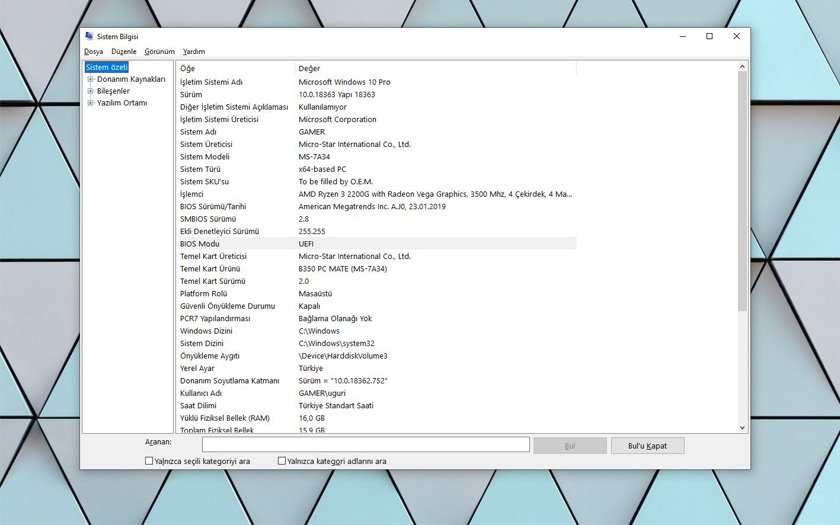Maximize the Sistem Bilgisi window
840x525 pixels.
click(709, 36)
